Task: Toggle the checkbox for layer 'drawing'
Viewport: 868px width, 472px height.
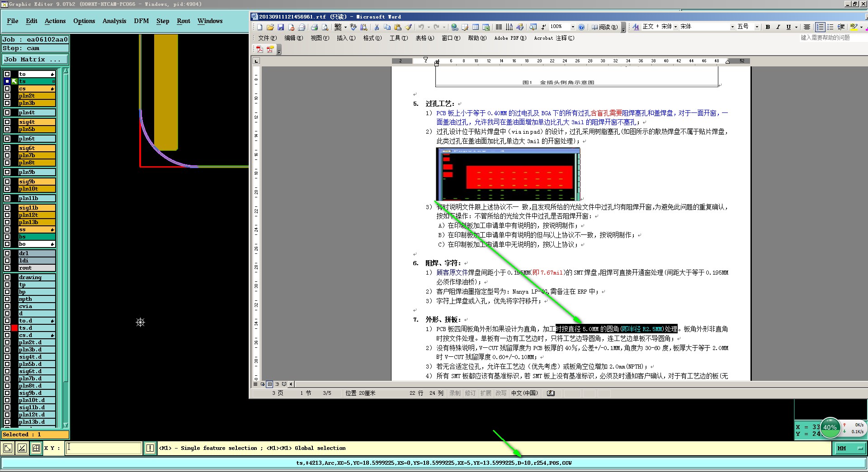Action: click(7, 277)
